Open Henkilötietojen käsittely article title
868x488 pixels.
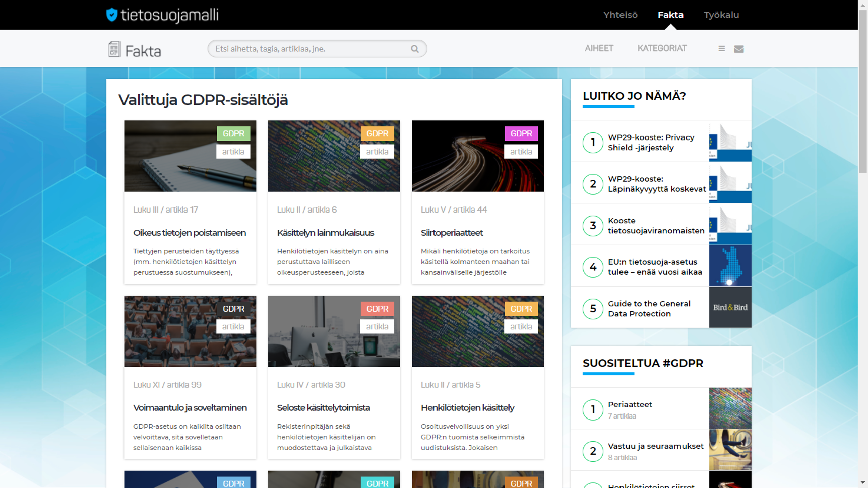[467, 408]
